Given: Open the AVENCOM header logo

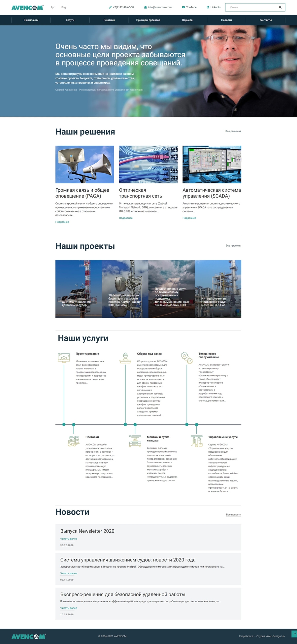Looking at the screenshot, I should (x=27, y=7).
